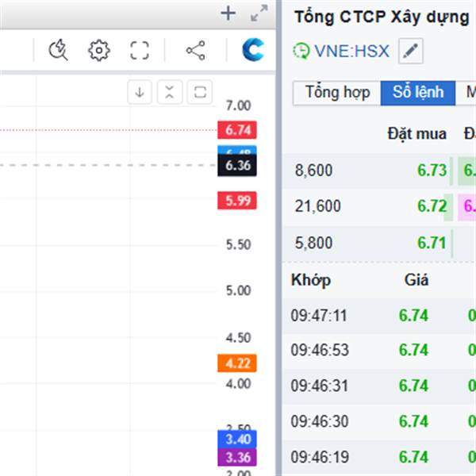Expand the chart panel with diagonal arrows
476x476 pixels.
(x=259, y=13)
